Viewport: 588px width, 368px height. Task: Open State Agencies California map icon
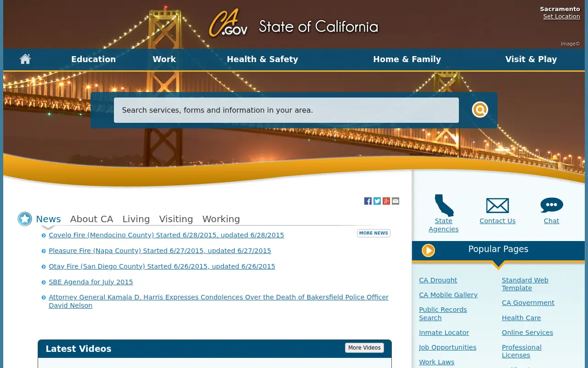pos(444,205)
